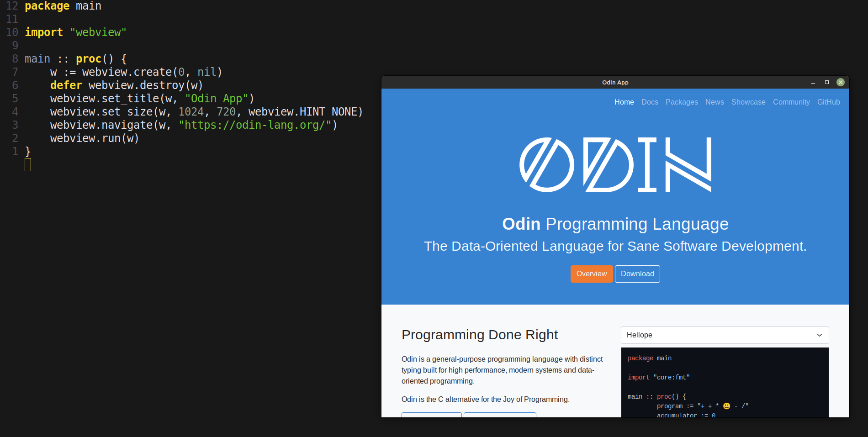Open the Home nav link
Screen dimensions: 868x437
pyautogui.click(x=624, y=102)
